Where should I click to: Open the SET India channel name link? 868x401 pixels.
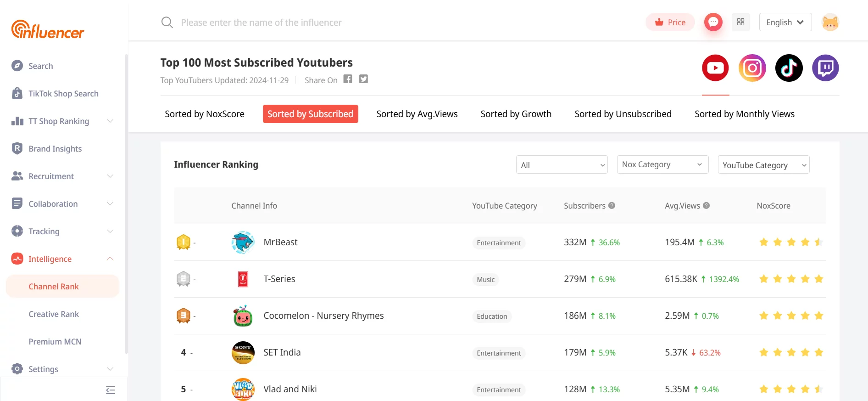click(x=282, y=352)
